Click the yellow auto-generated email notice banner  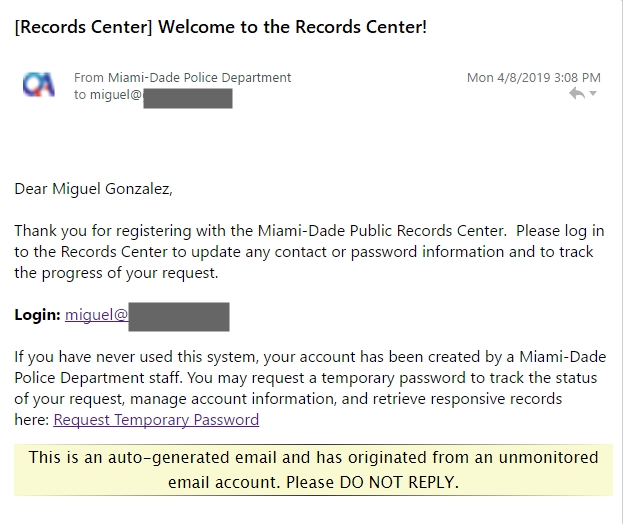click(313, 470)
